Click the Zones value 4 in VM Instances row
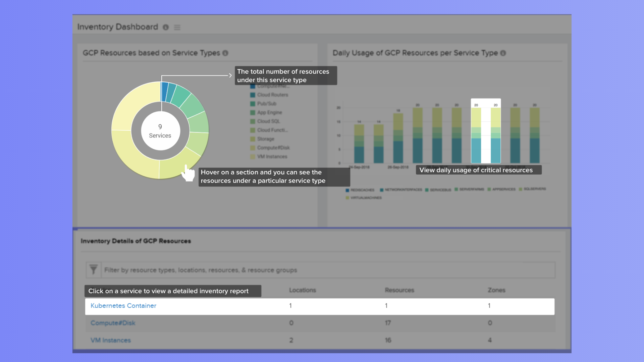Viewport: 644px width, 362px height. click(x=490, y=340)
